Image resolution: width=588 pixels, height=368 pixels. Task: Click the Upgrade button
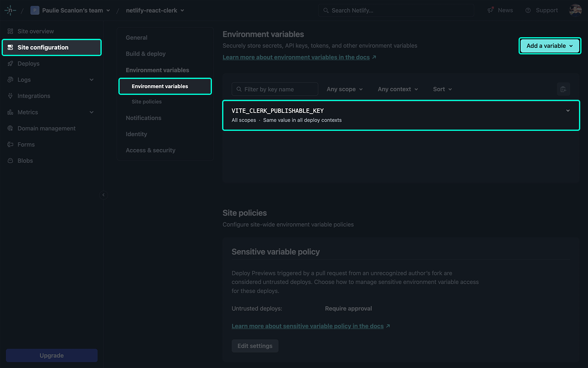click(51, 355)
